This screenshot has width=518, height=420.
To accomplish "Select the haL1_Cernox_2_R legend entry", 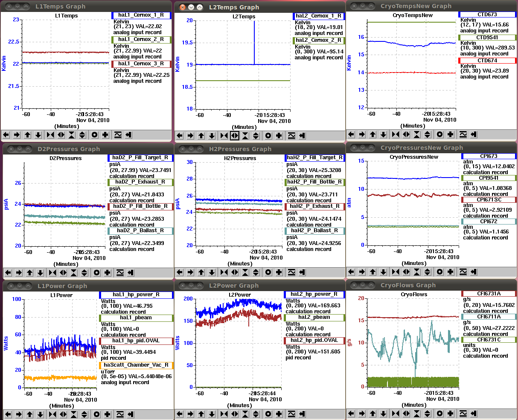I will (x=141, y=40).
